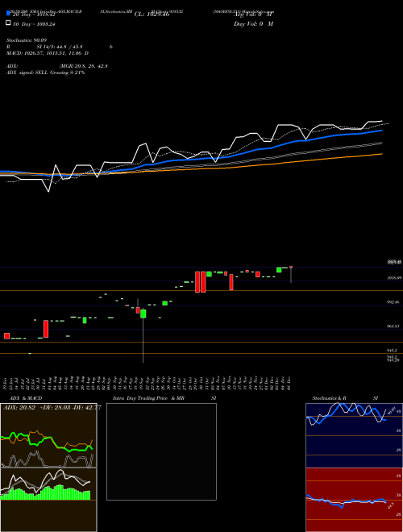
Task: Click the blue 20 Day legend square
Action: coord(8,14)
